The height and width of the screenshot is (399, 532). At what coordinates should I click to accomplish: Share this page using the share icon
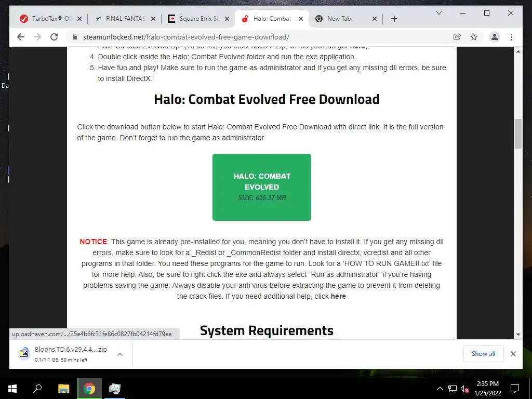(x=457, y=37)
